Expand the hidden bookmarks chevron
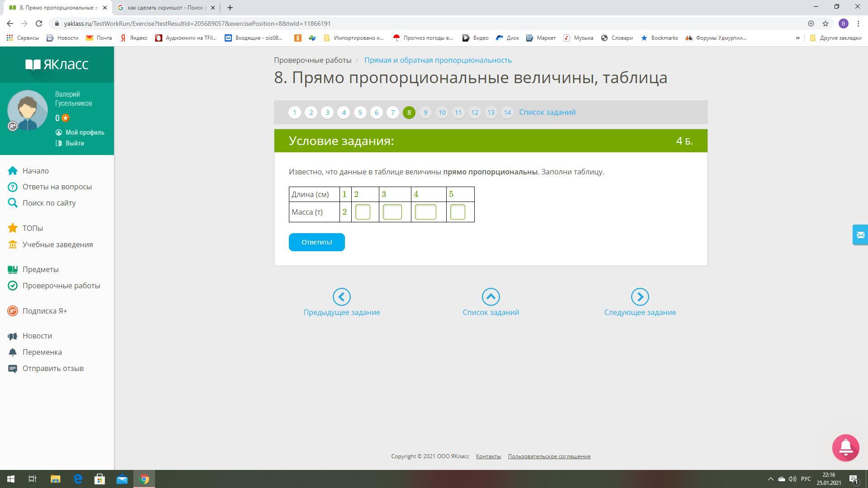The width and height of the screenshot is (868, 488). pos(797,38)
